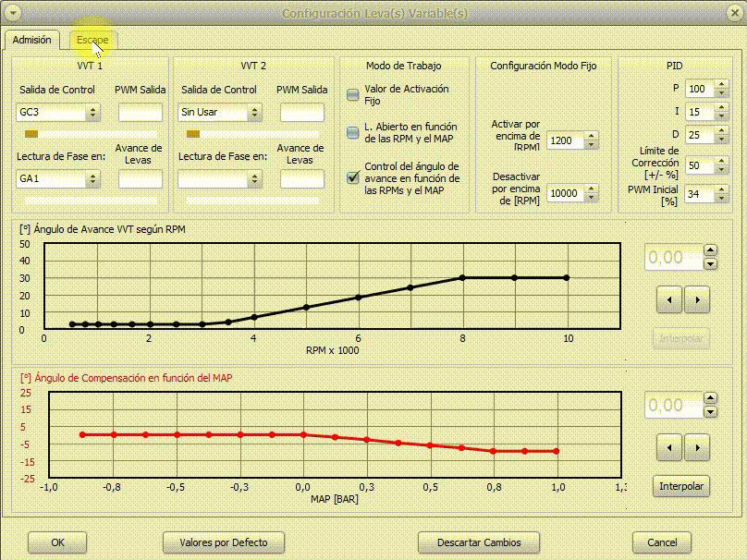Switch to the Escape tab
The height and width of the screenshot is (560, 747).
click(92, 41)
